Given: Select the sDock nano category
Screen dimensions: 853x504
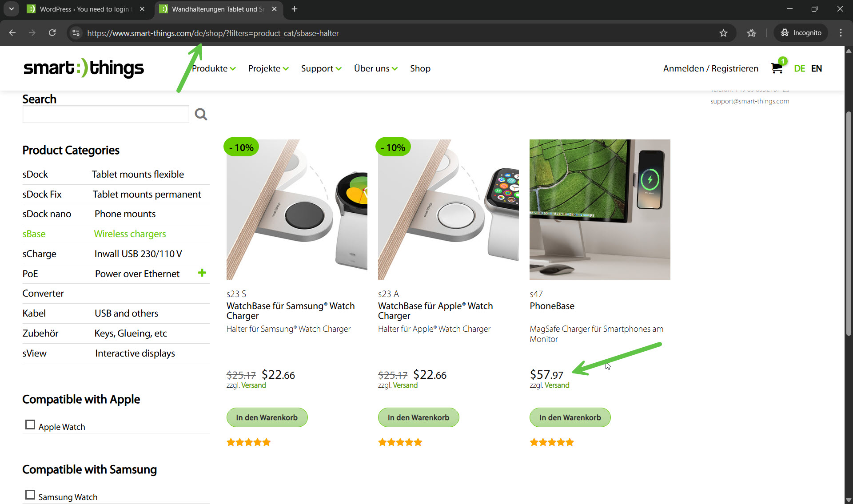Looking at the screenshot, I should (x=116, y=214).
